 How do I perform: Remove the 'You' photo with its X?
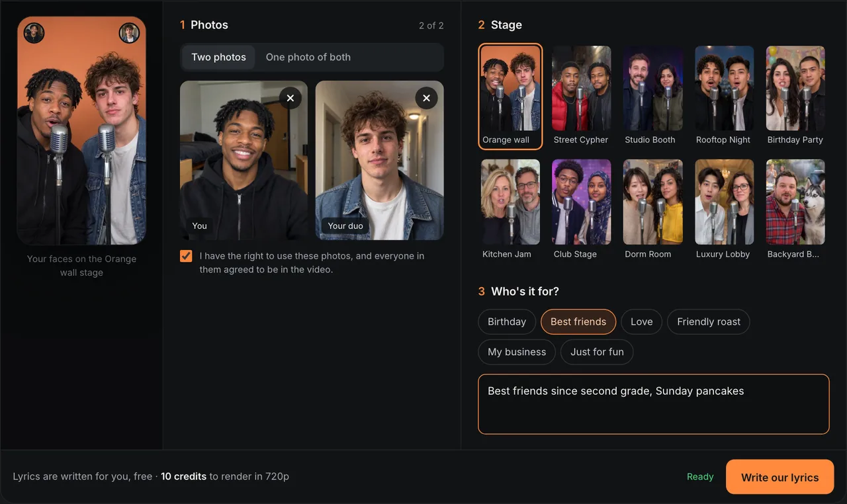click(x=290, y=98)
